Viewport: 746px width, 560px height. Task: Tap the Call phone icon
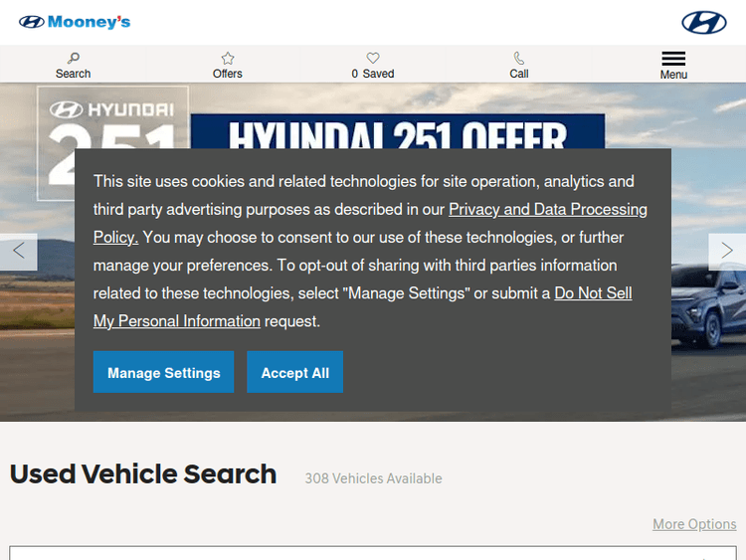point(519,59)
